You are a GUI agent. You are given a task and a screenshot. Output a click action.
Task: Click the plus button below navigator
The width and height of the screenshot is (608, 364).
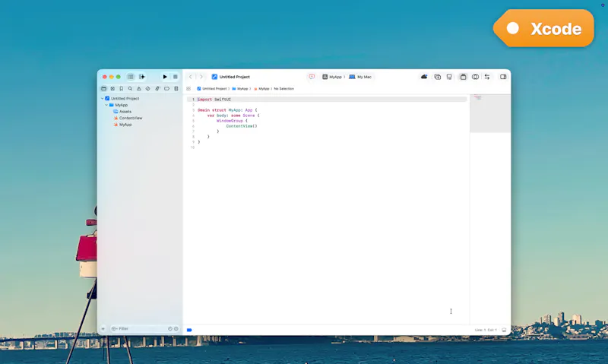[x=103, y=329]
